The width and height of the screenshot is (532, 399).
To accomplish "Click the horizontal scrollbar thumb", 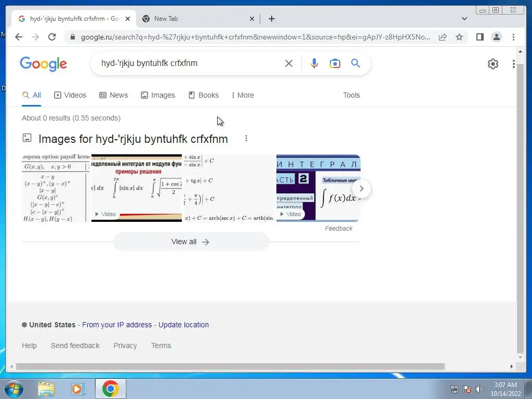I will [x=230, y=366].
